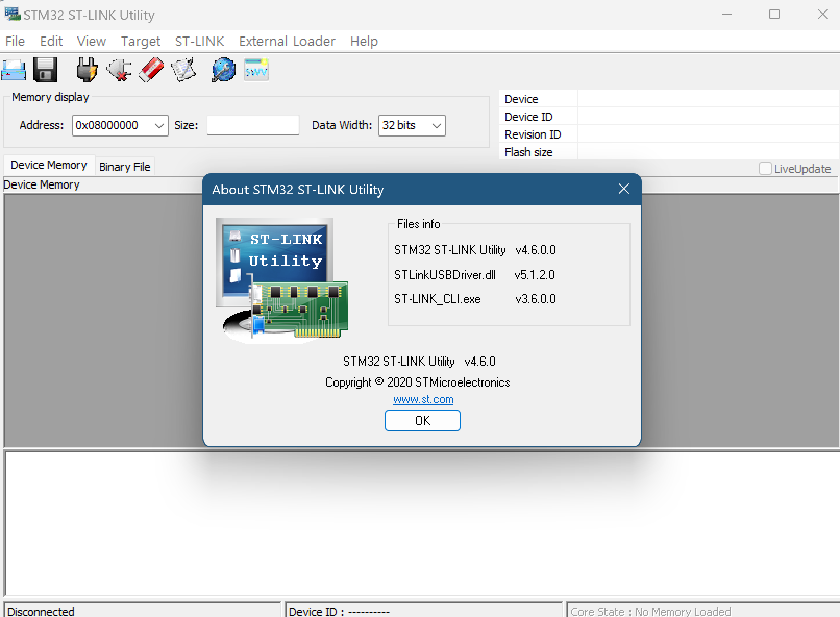Click OK in the About dialog
Viewport: 840px width, 617px height.
coord(423,421)
